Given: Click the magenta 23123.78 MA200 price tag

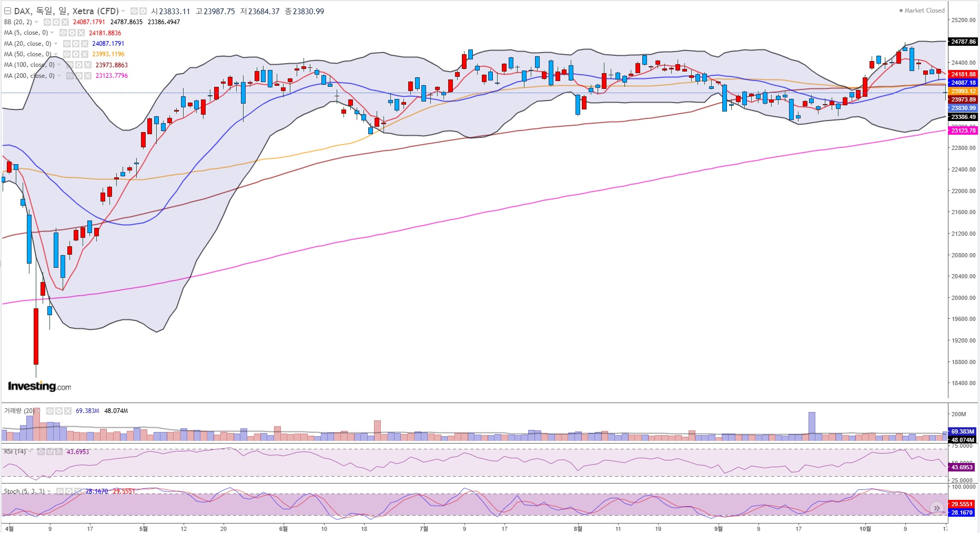Looking at the screenshot, I should coord(963,130).
